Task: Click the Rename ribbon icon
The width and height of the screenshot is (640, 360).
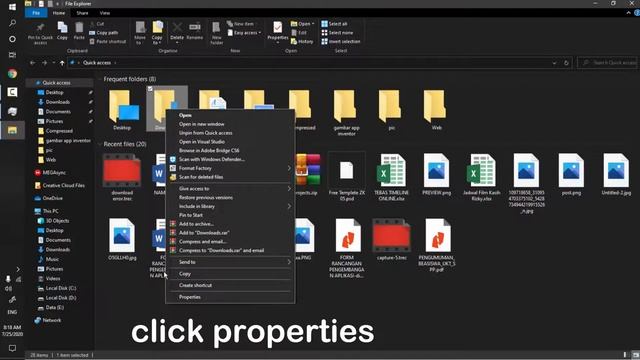Action: pyautogui.click(x=195, y=31)
